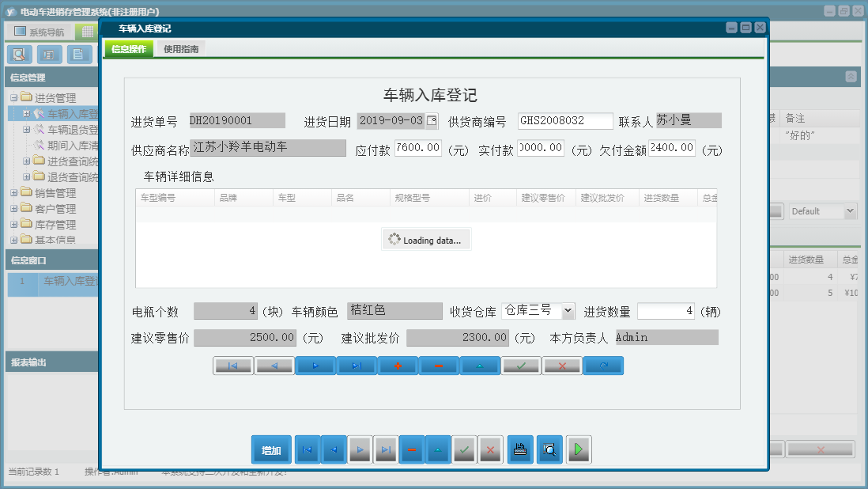Open the 收货仓库 warehouse dropdown
Image resolution: width=868 pixels, height=489 pixels.
click(x=568, y=311)
